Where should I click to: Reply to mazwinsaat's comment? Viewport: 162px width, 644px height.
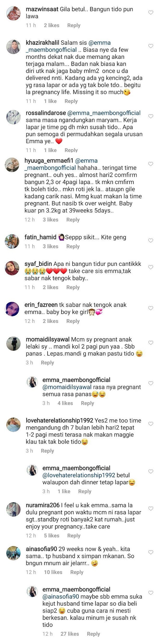point(74,26)
